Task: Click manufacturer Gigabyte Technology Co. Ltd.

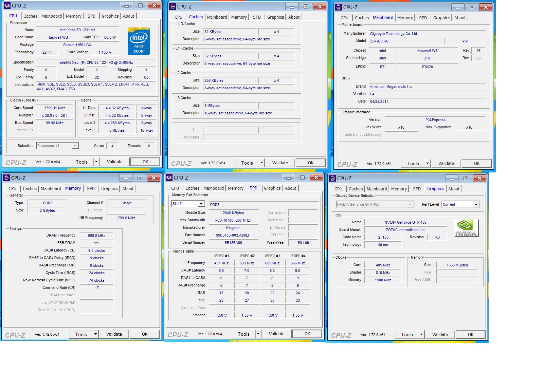Action: pos(427,34)
